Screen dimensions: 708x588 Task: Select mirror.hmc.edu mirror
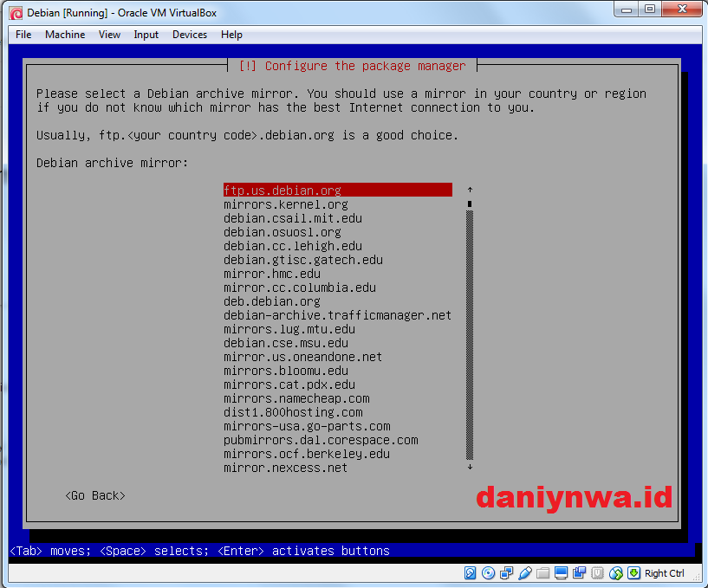(272, 274)
